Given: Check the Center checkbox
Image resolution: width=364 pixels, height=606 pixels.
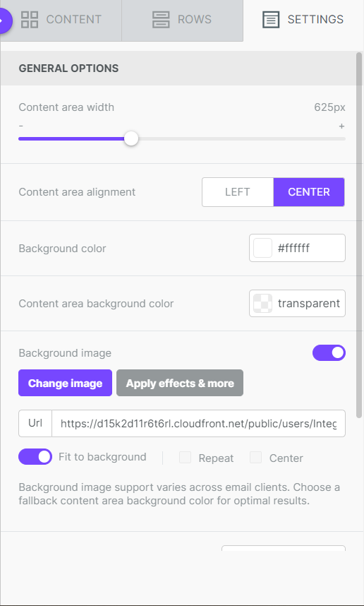Looking at the screenshot, I should (256, 458).
